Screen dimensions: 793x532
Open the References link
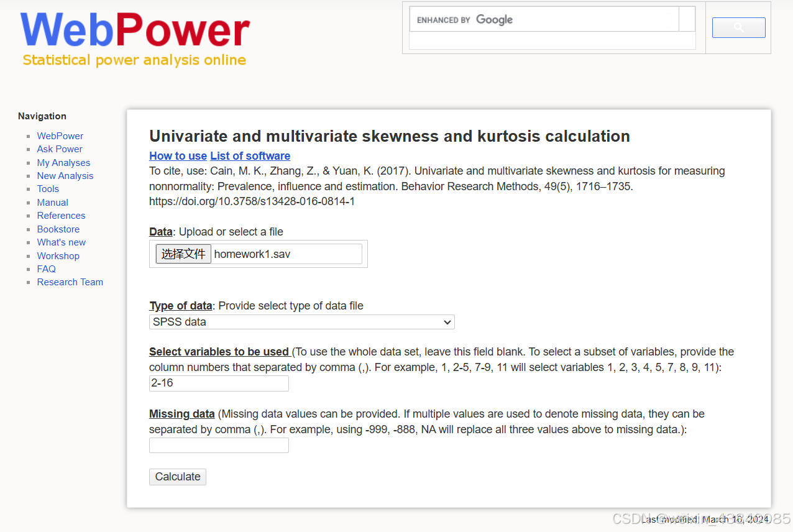tap(61, 216)
